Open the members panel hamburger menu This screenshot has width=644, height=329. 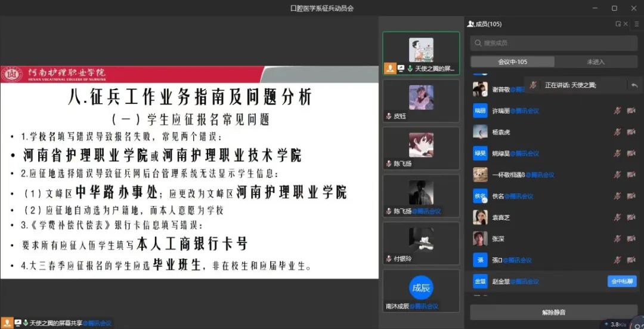pyautogui.click(x=636, y=24)
